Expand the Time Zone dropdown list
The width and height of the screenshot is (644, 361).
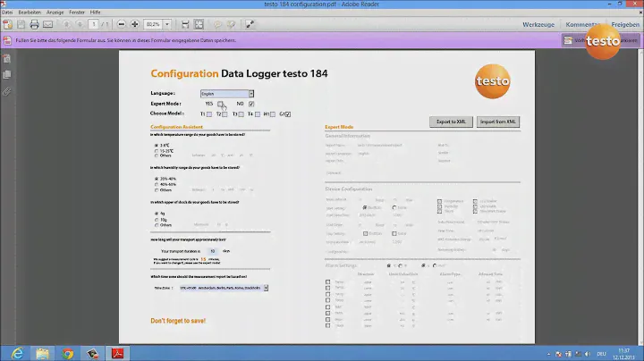266,288
